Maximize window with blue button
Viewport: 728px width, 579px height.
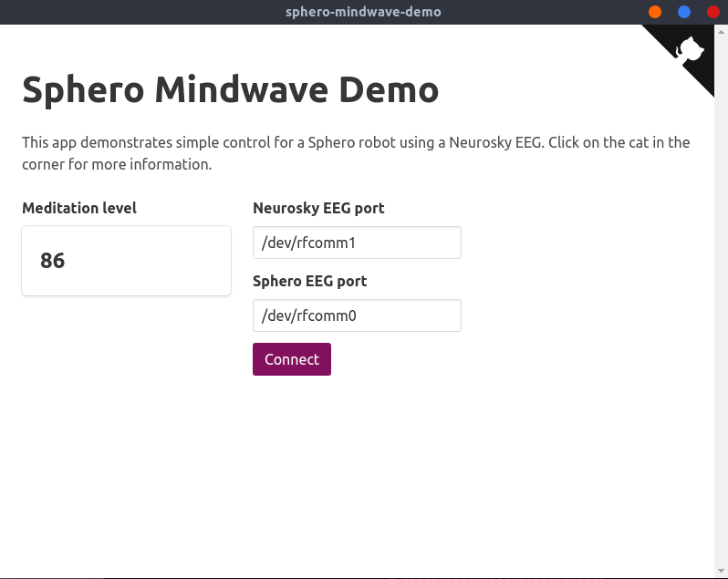(684, 12)
